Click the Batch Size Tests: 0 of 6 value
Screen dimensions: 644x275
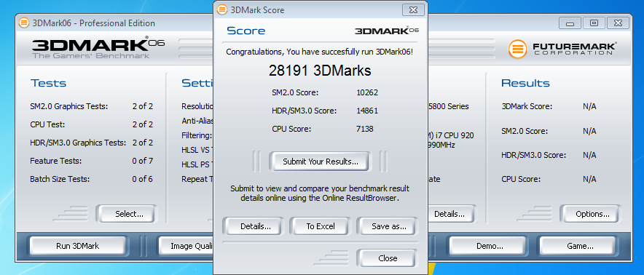[x=143, y=179]
